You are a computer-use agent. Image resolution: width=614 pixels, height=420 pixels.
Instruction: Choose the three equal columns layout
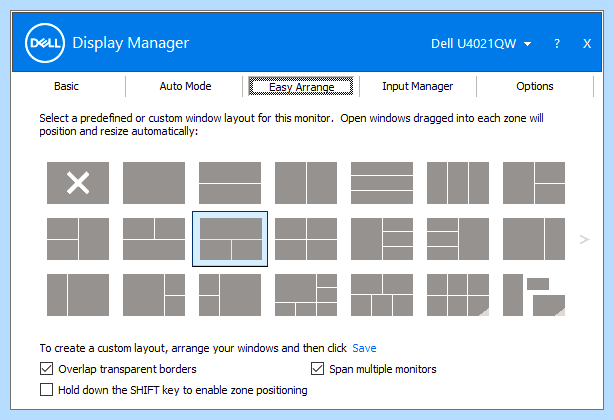(458, 183)
